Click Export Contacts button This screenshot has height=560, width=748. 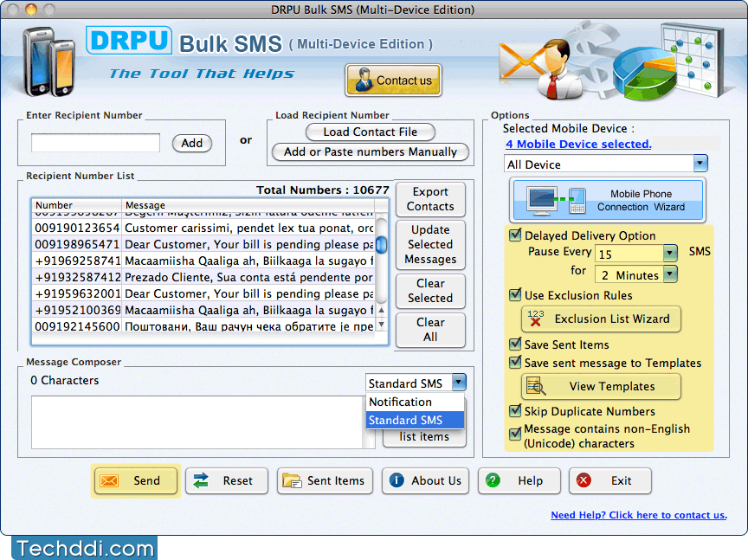coord(430,199)
